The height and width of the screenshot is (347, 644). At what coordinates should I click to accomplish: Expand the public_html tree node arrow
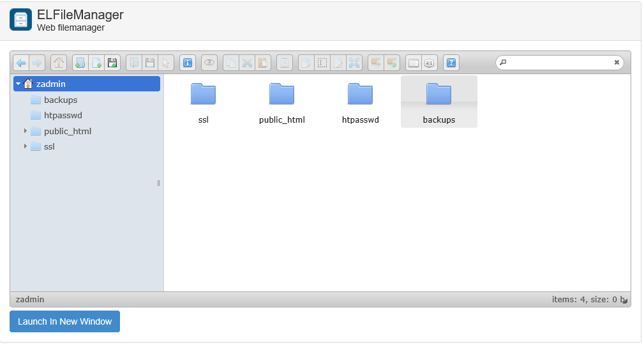26,131
